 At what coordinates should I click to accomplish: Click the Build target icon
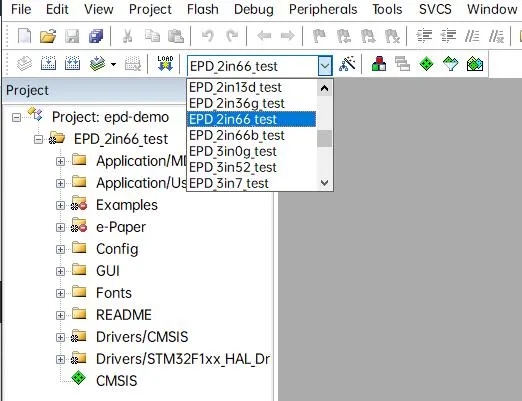coord(48,63)
